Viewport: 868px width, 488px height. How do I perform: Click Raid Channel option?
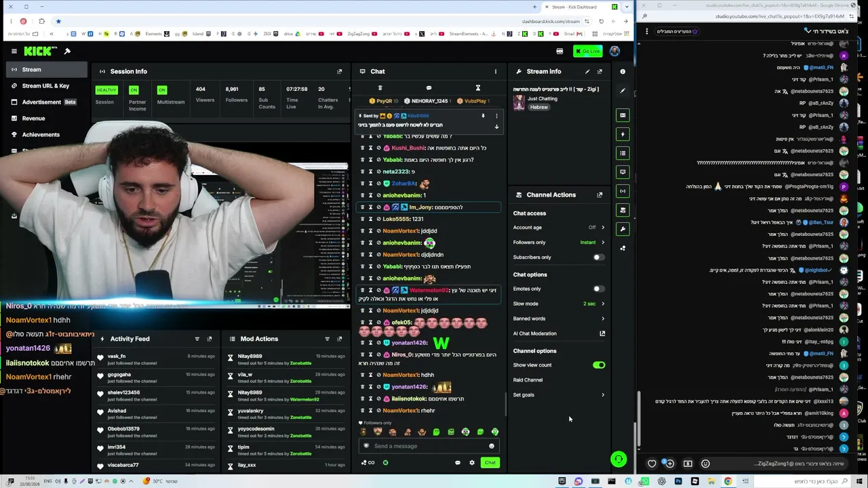click(528, 380)
